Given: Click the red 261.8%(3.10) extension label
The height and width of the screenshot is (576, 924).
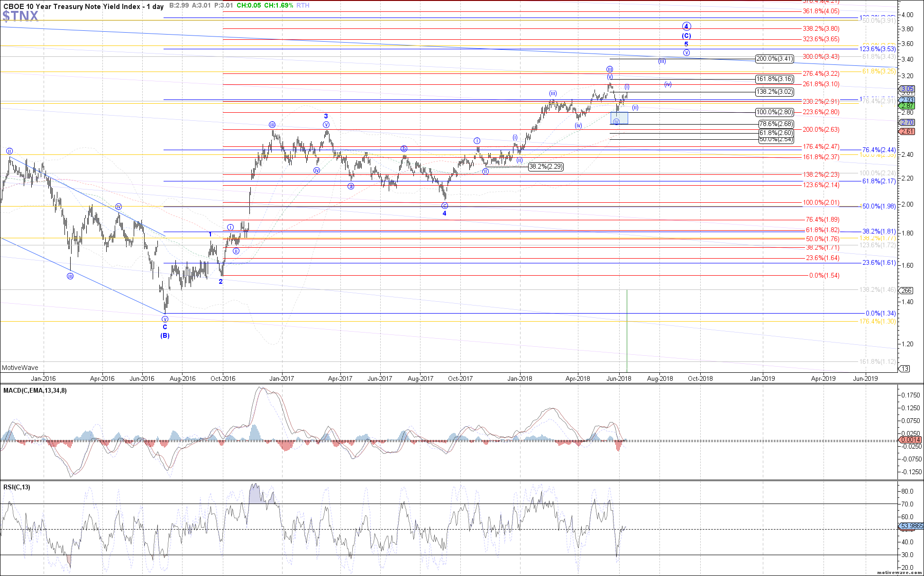Looking at the screenshot, I should pos(821,84).
